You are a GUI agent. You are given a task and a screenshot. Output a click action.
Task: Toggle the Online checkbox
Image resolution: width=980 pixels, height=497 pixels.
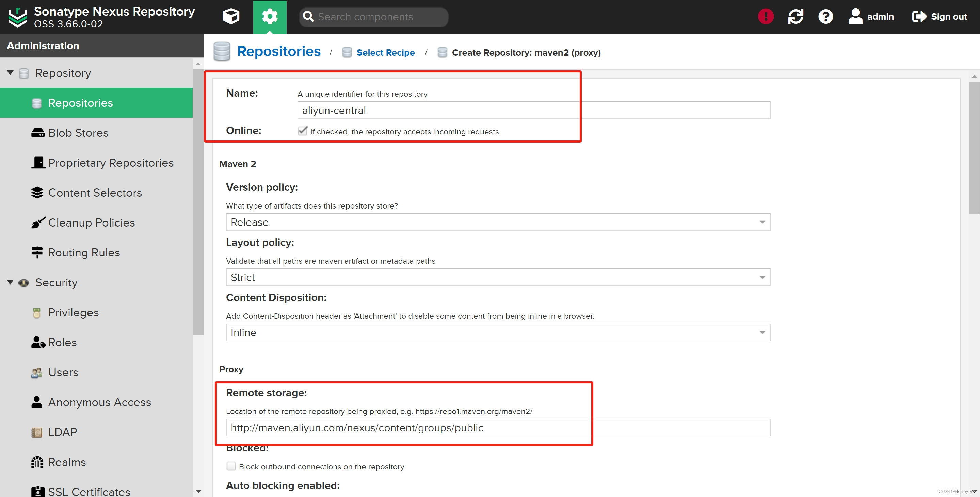click(303, 131)
